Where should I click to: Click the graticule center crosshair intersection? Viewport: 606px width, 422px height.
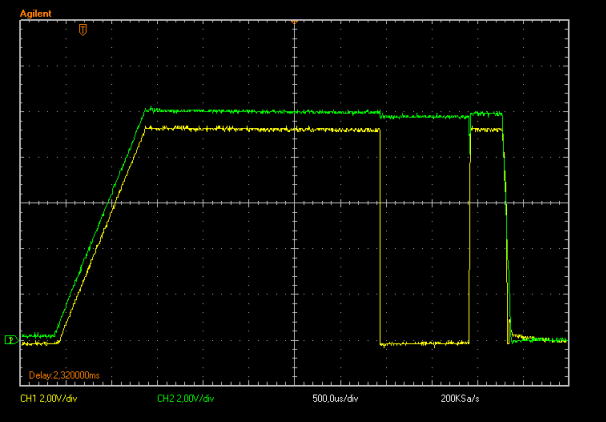[295, 203]
